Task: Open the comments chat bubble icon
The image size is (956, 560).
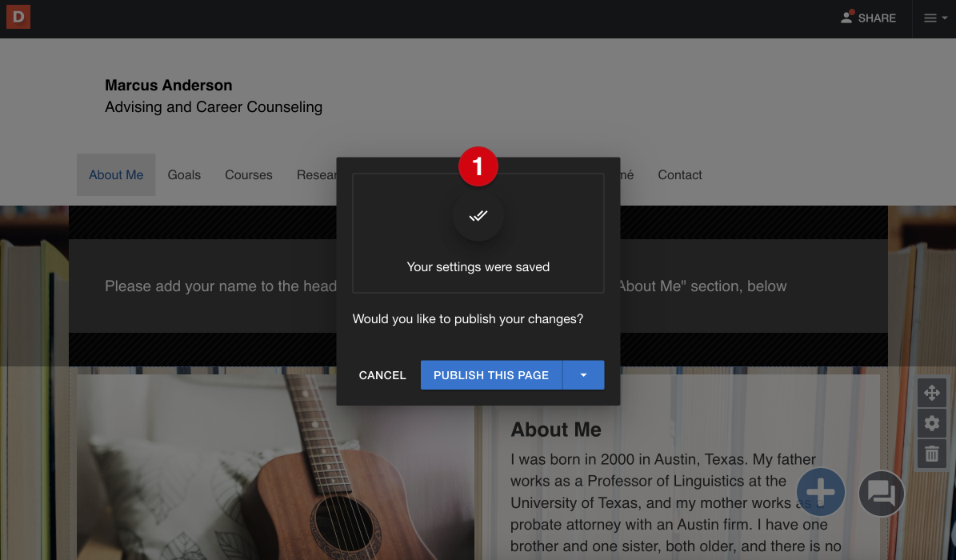Action: 881,493
